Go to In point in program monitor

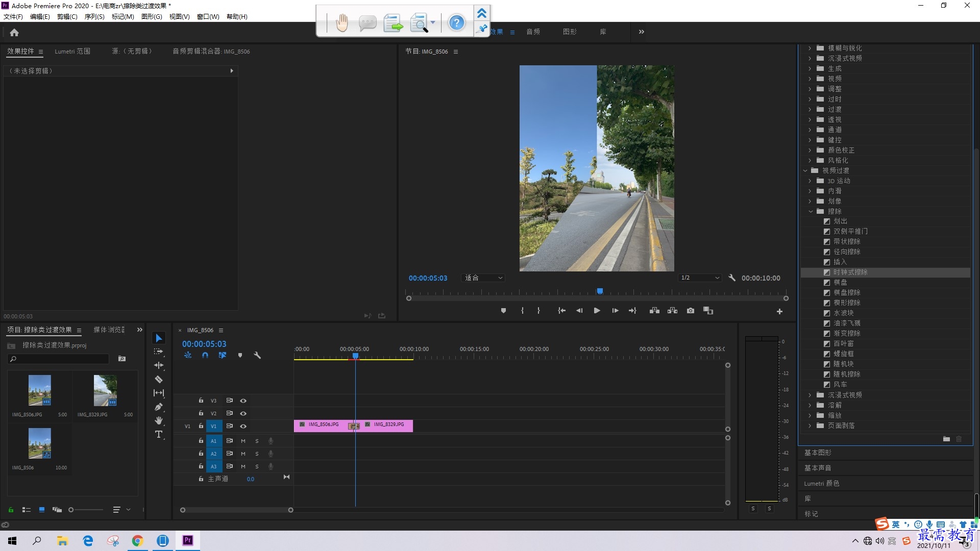click(561, 311)
